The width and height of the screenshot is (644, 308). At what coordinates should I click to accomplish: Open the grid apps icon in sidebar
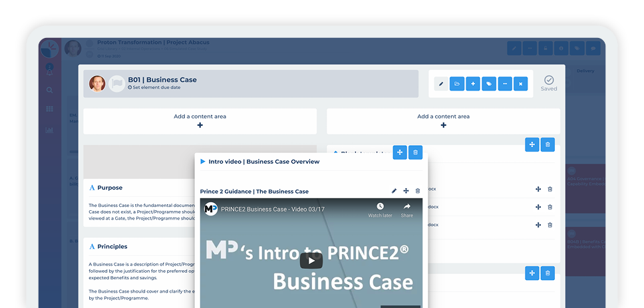pyautogui.click(x=49, y=109)
